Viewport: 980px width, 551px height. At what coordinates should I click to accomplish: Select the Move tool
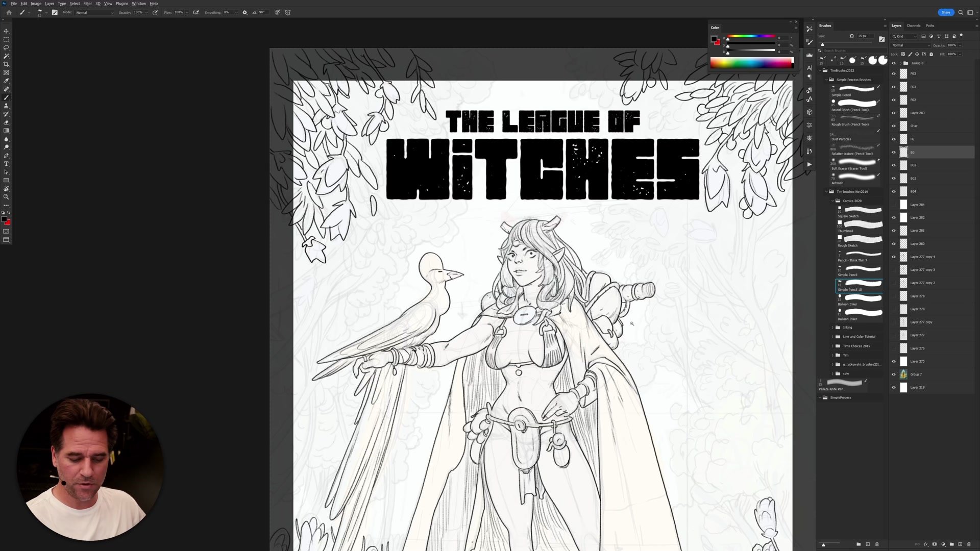(x=6, y=31)
